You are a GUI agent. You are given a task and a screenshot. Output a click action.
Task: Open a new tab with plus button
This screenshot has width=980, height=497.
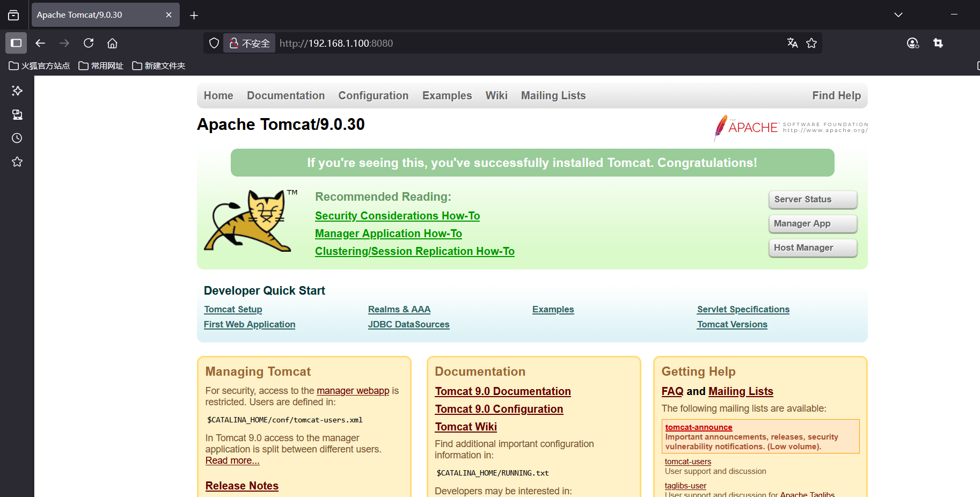(x=194, y=15)
